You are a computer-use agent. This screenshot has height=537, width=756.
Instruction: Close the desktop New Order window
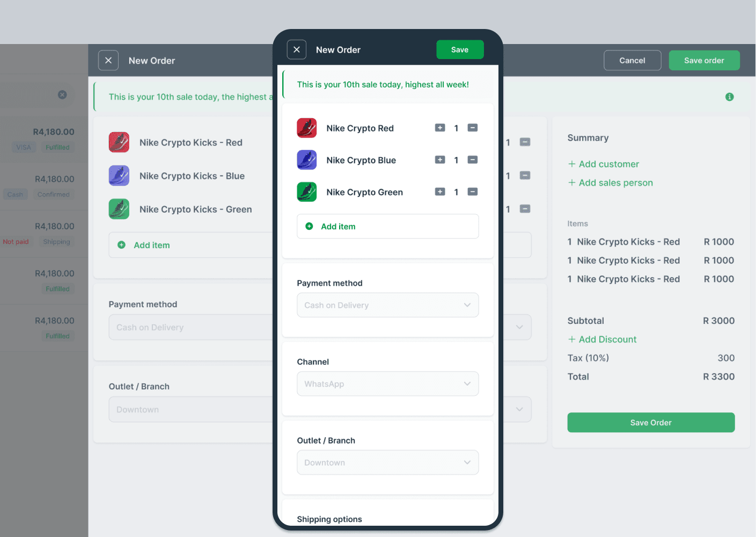108,61
